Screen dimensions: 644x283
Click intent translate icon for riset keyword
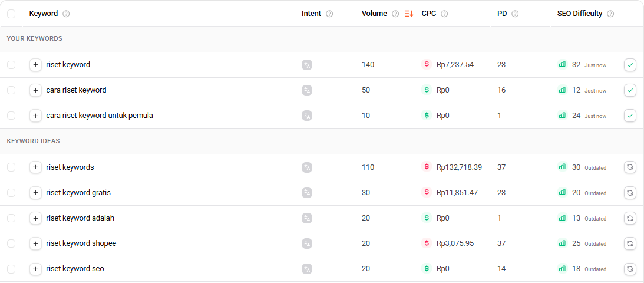pos(307,65)
